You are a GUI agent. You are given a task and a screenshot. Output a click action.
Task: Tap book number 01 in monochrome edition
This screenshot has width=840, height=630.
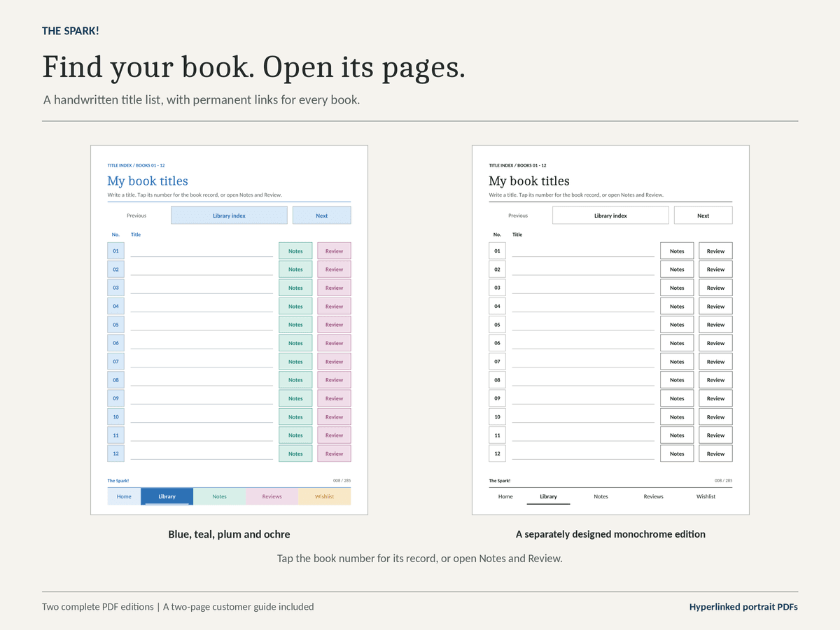(497, 251)
